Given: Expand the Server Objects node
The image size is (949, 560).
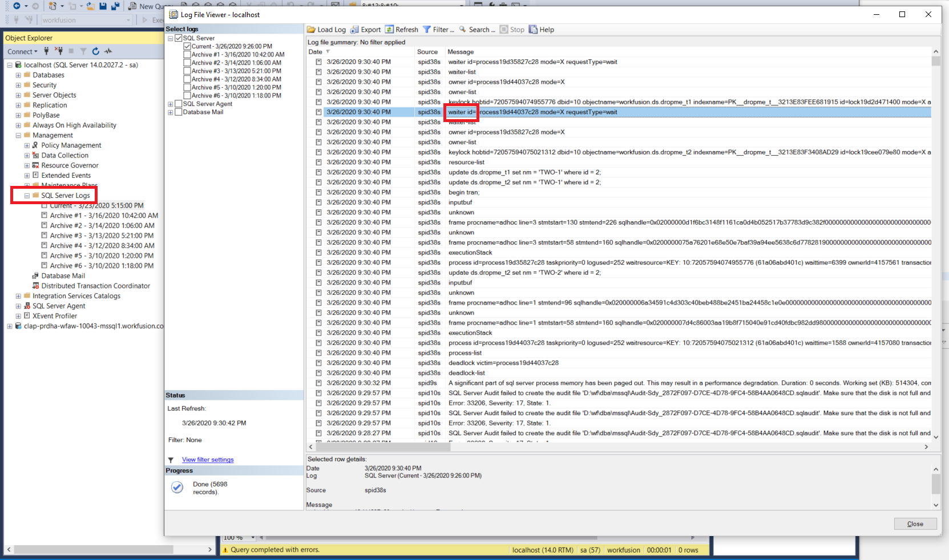Looking at the screenshot, I should [x=18, y=95].
